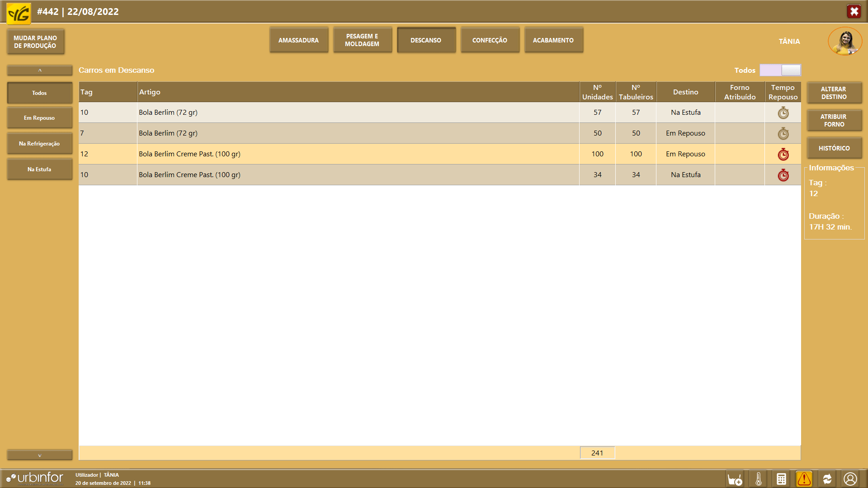Image resolution: width=868 pixels, height=488 pixels.
Task: Click the add bowl icon in bottom bar
Action: pos(735,479)
